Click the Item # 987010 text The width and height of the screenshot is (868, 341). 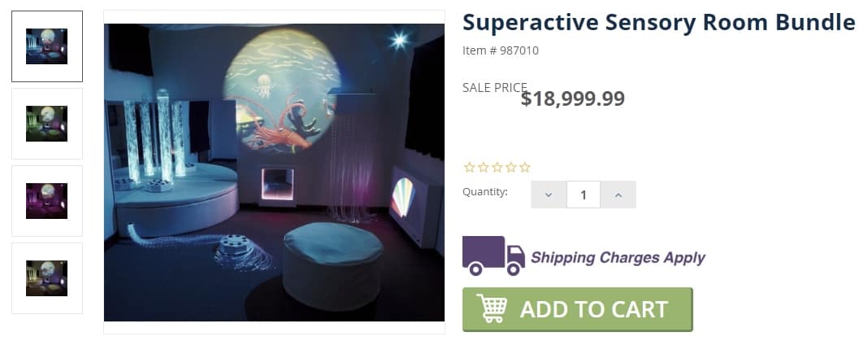coord(501,50)
